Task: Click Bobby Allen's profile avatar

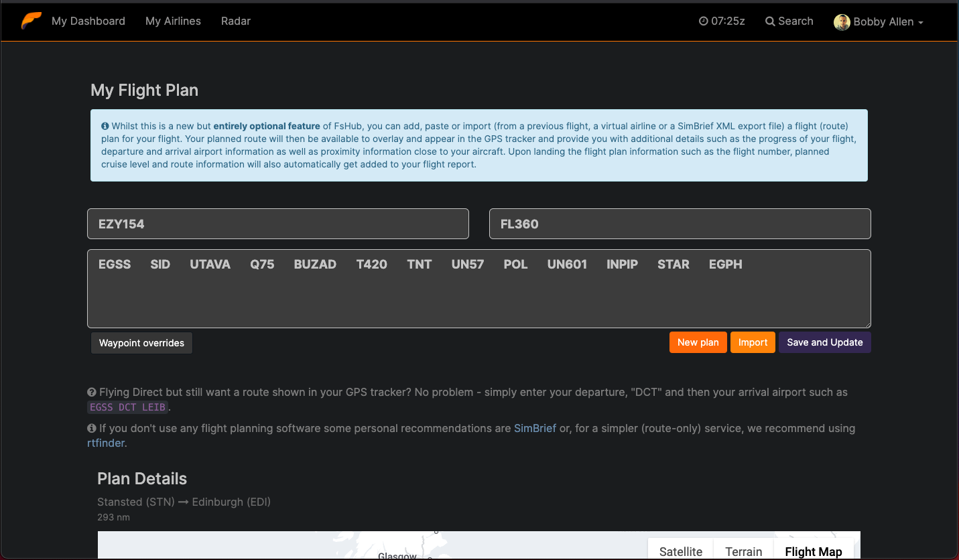Action: (842, 22)
